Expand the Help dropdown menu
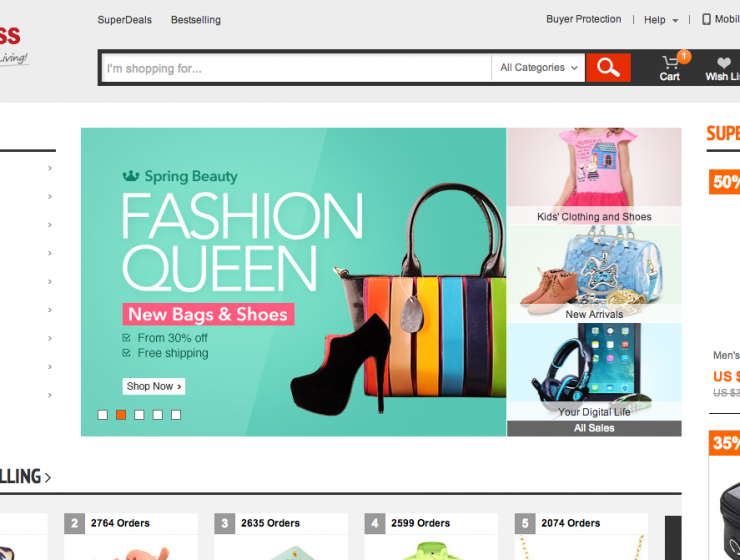Screen dimensions: 740x560 click(x=661, y=20)
